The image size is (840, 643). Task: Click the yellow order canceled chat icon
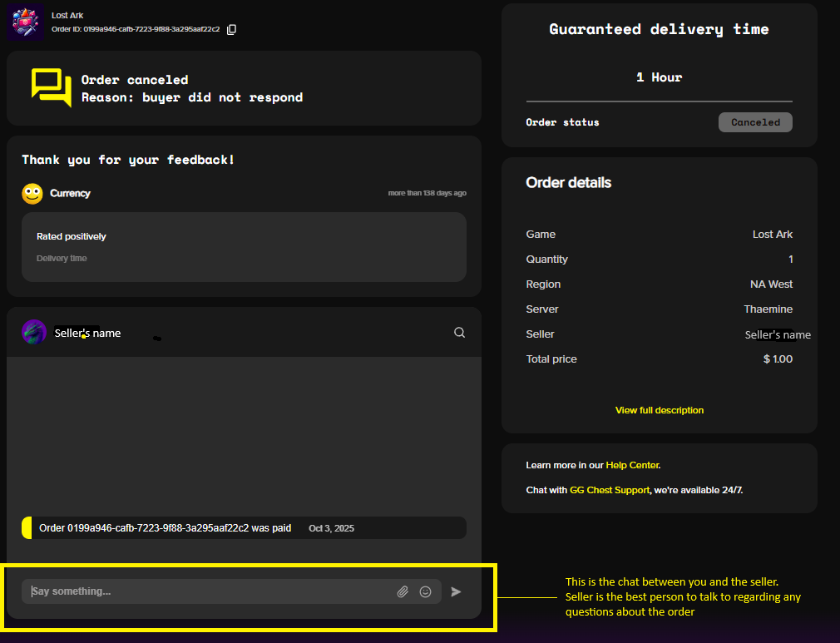(x=52, y=88)
